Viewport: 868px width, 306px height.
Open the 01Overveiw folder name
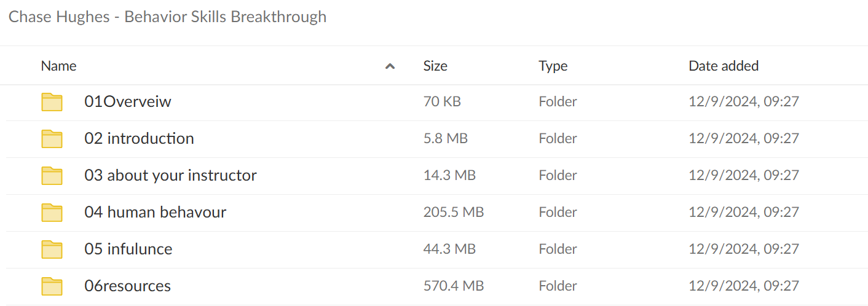[x=128, y=102]
